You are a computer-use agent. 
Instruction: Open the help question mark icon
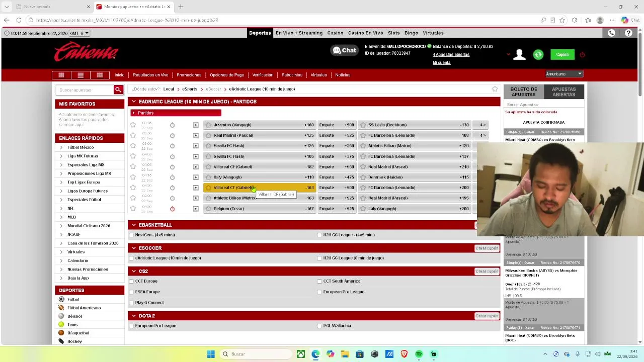[x=628, y=33]
